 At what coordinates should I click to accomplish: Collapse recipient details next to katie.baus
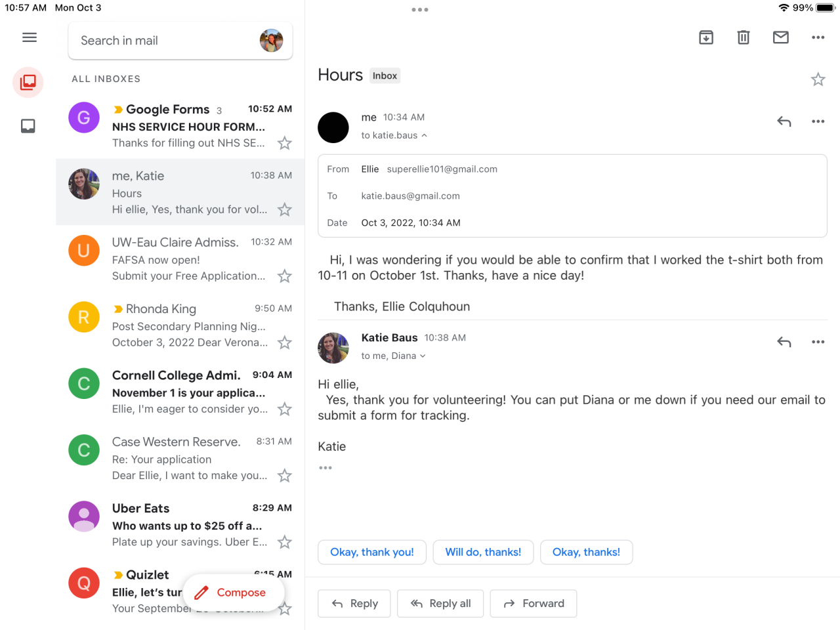point(424,136)
